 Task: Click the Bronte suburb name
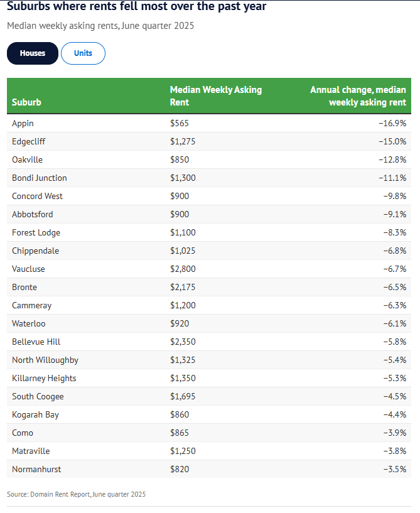[24, 287]
